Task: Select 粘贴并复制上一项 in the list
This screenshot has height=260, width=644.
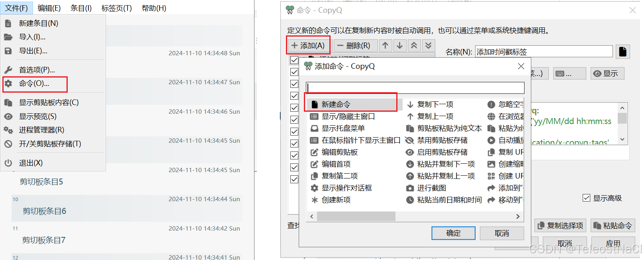Action: click(x=440, y=176)
